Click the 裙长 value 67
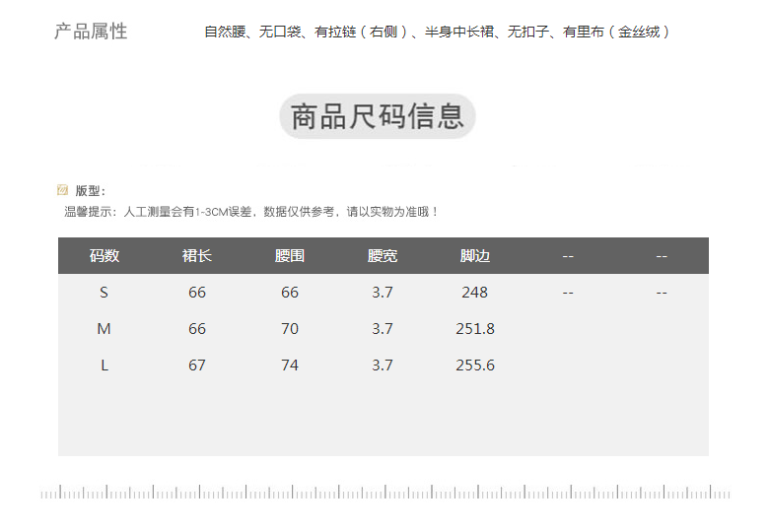Screen dimensions: 769x532 (197, 366)
